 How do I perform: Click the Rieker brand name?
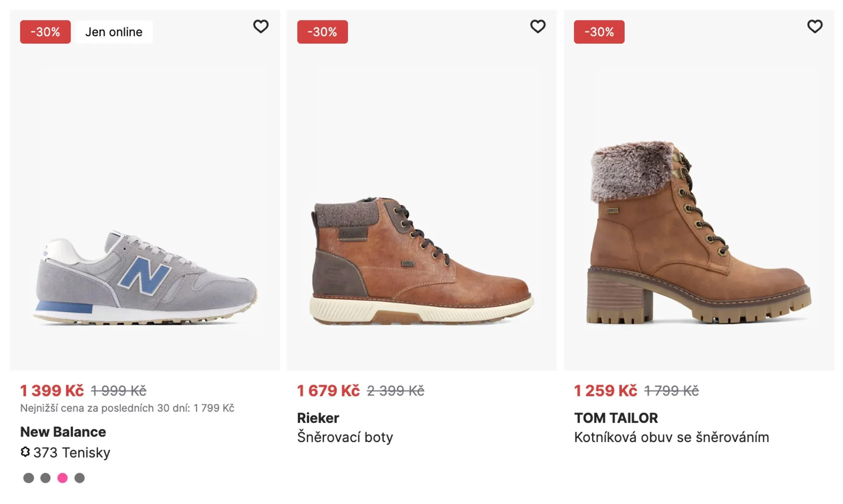(318, 418)
